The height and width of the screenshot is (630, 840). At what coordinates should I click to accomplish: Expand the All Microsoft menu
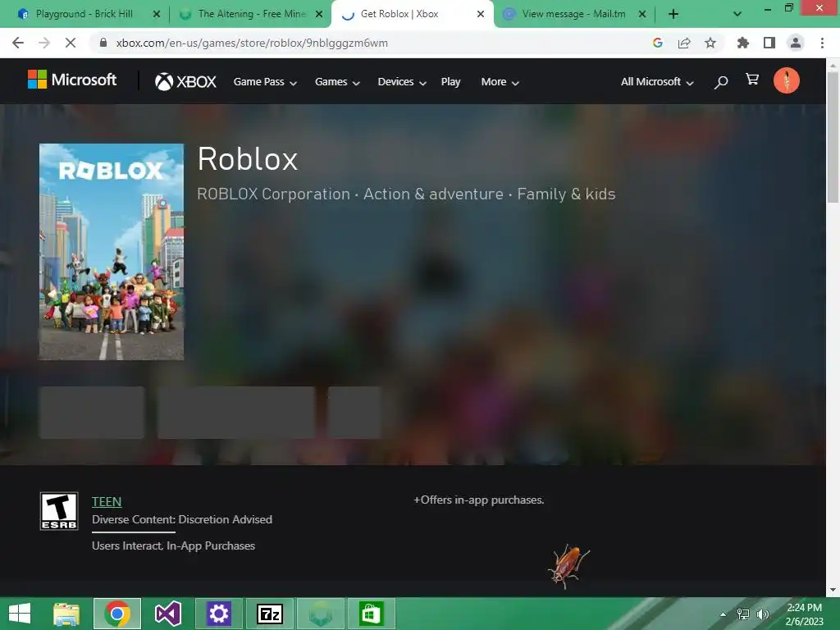pyautogui.click(x=657, y=82)
